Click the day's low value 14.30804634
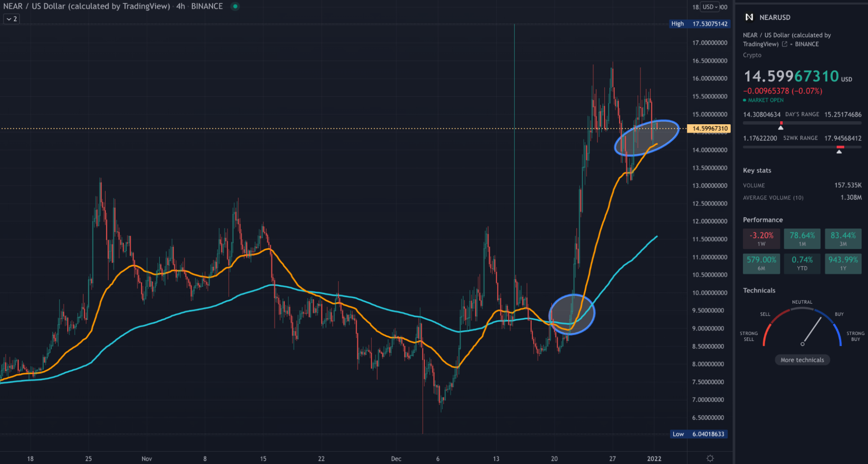This screenshot has height=464, width=868. coord(762,115)
